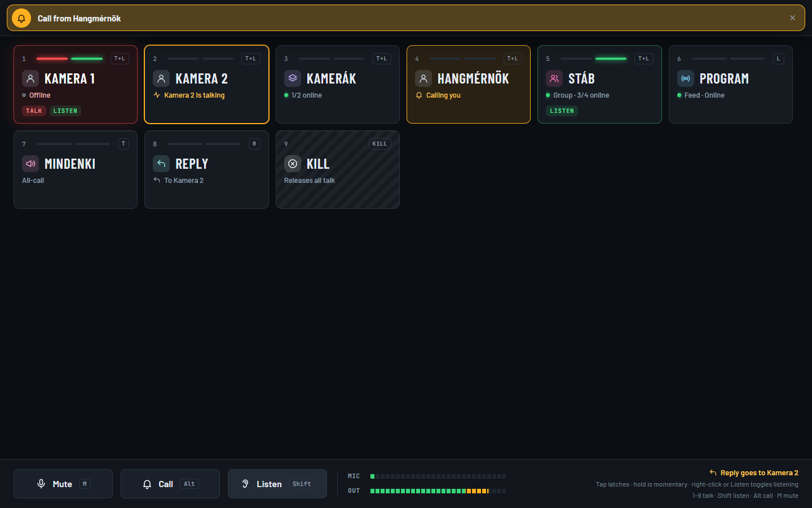Click the bell icon in call notification
Viewport: 812px width, 508px height.
pos(21,18)
